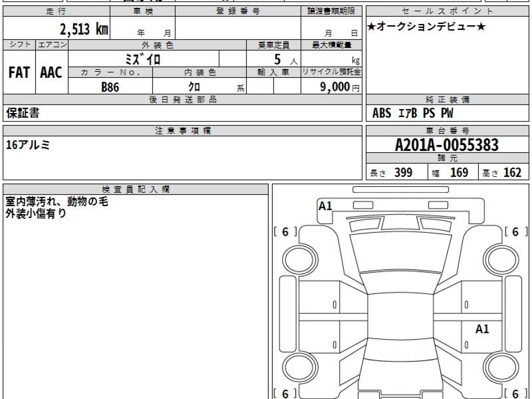
Task: Click the セールスポイント header
Action: (x=447, y=12)
